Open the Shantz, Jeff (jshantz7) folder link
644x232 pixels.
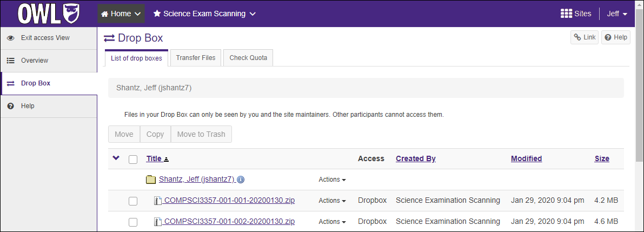pos(197,179)
